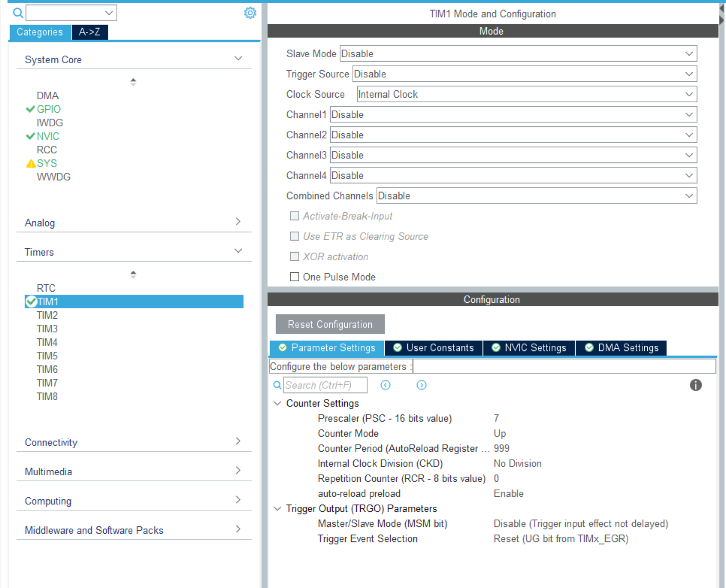Collapse the Timers category
Screen dimensions: 726x588
coord(238,251)
